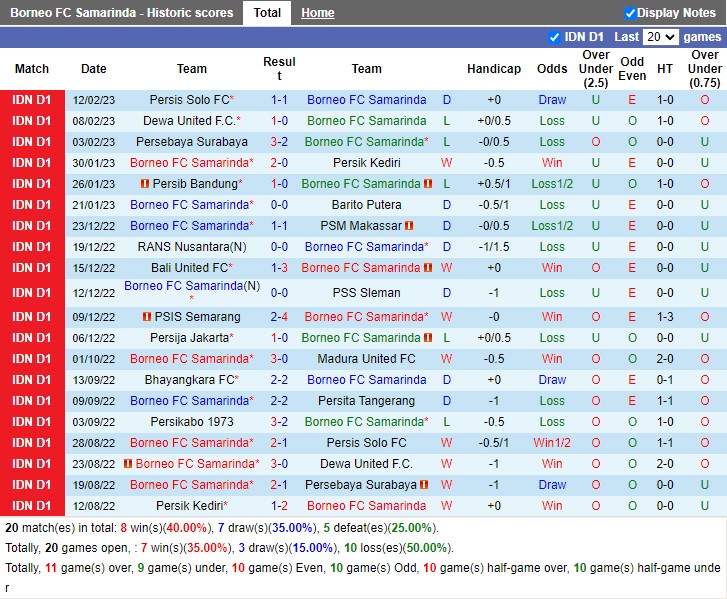Switch to the Home tab
Viewport: 727px width, 599px height.
coord(318,13)
